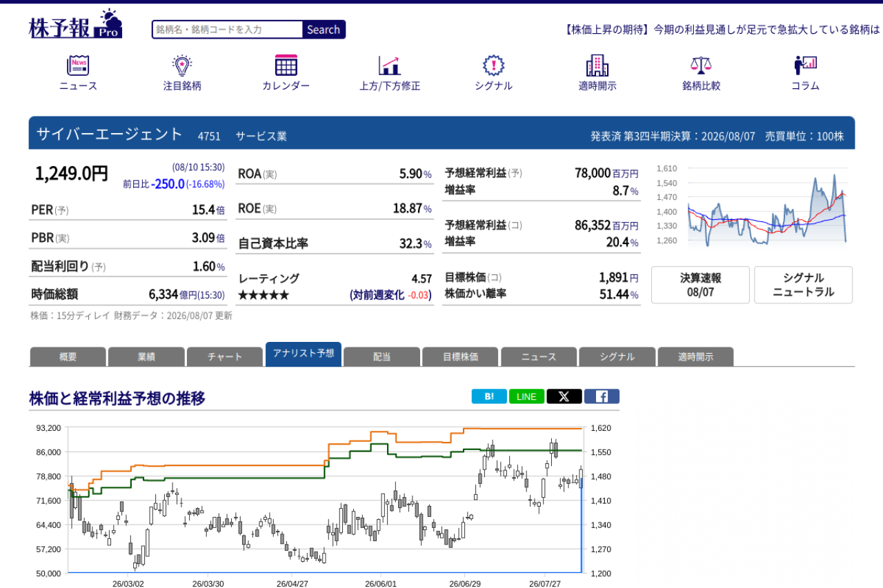Image resolution: width=883 pixels, height=588 pixels.
Task: Open the 決算速報 08/07 button
Action: tap(700, 285)
